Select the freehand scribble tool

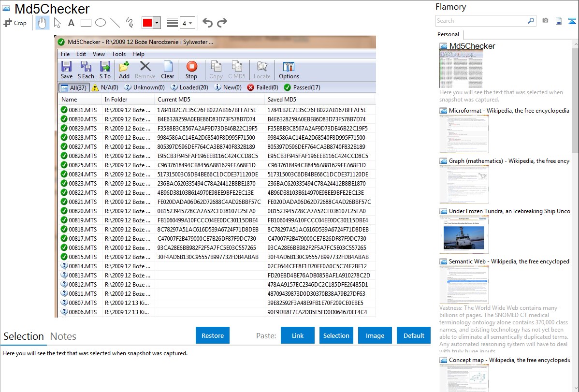pos(130,23)
